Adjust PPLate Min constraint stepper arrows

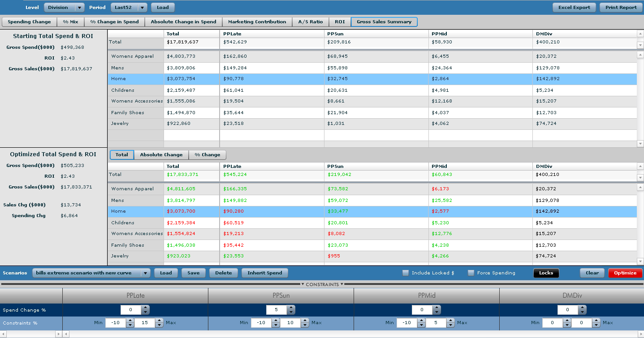pyautogui.click(x=130, y=323)
